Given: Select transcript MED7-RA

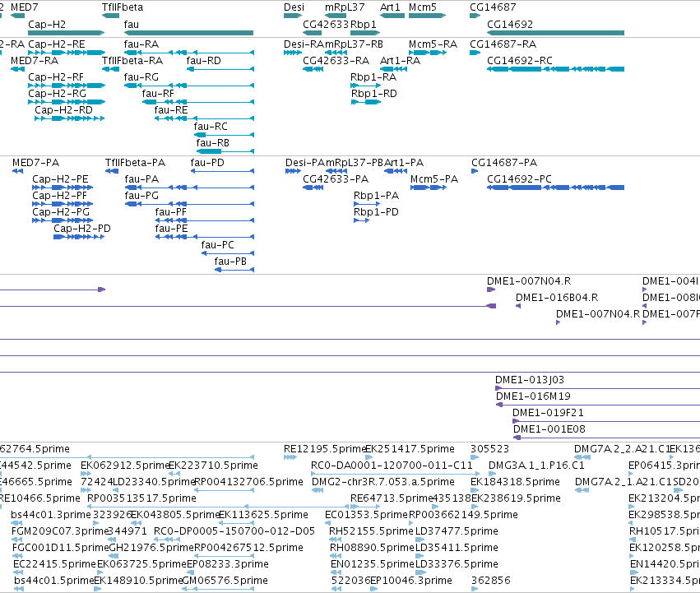Looking at the screenshot, I should click(35, 61).
